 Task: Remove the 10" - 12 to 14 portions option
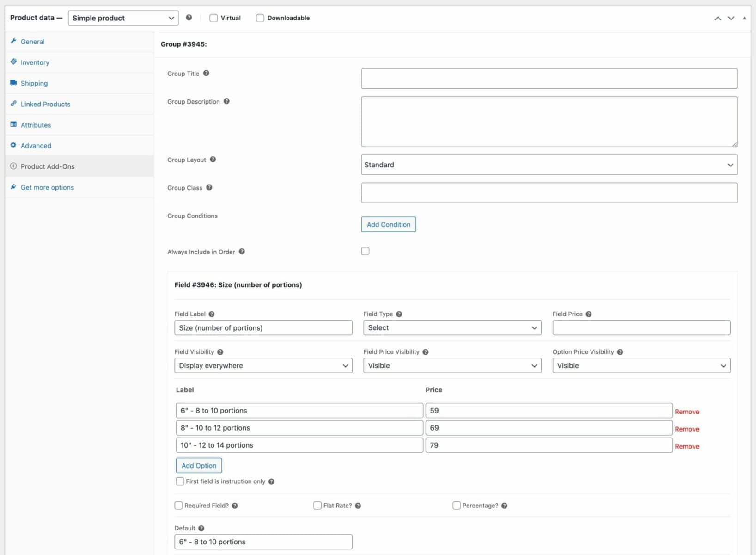point(687,446)
